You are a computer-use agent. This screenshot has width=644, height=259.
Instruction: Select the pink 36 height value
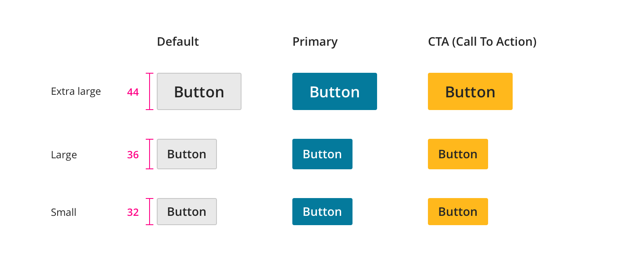point(133,155)
